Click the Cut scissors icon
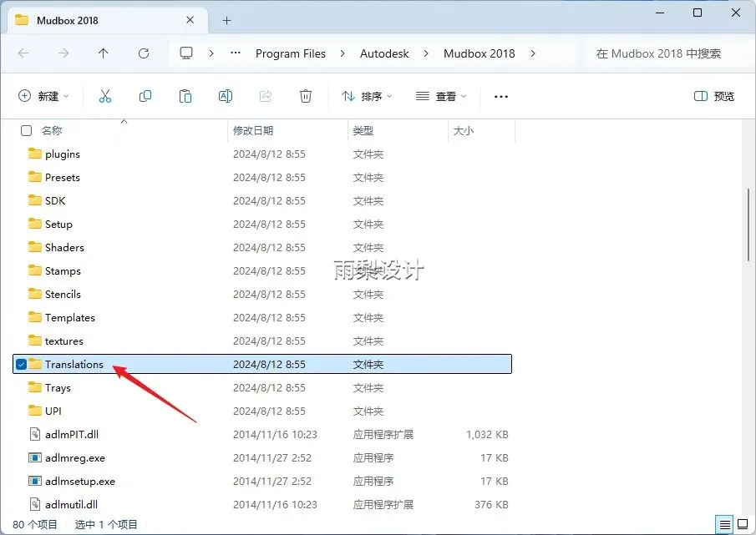Screen dimensions: 756x535 pos(105,96)
